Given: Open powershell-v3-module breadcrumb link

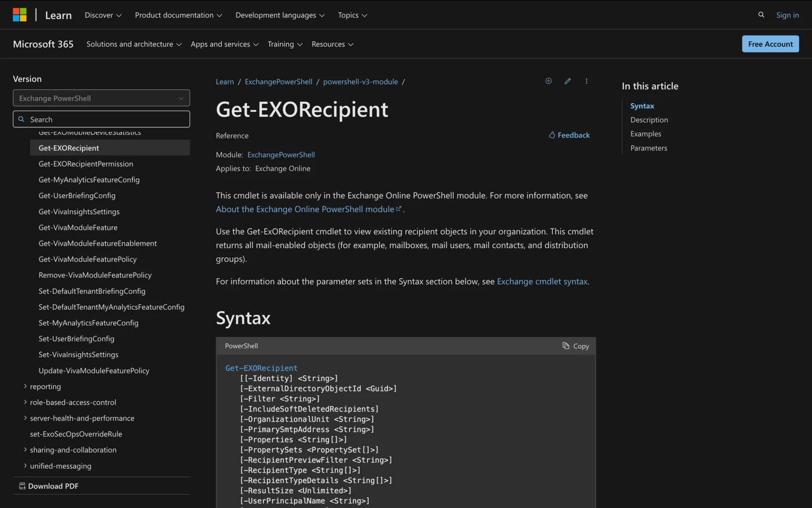Looking at the screenshot, I should [x=360, y=82].
